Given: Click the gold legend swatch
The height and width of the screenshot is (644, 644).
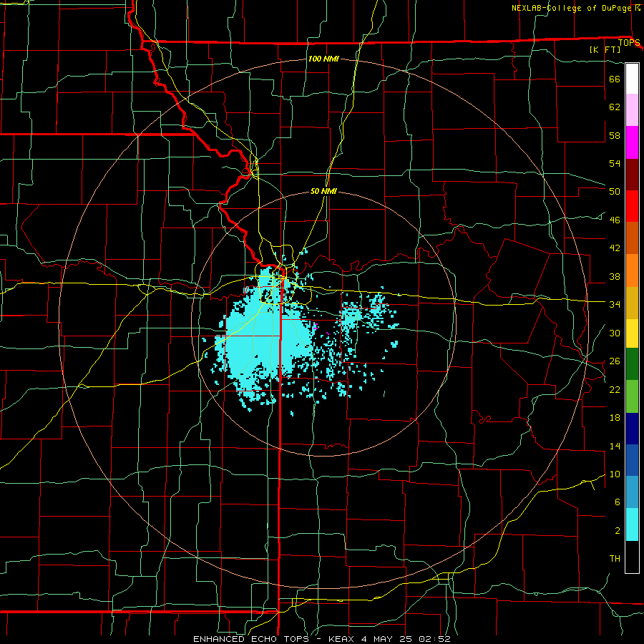Looking at the screenshot, I should coord(632,302).
